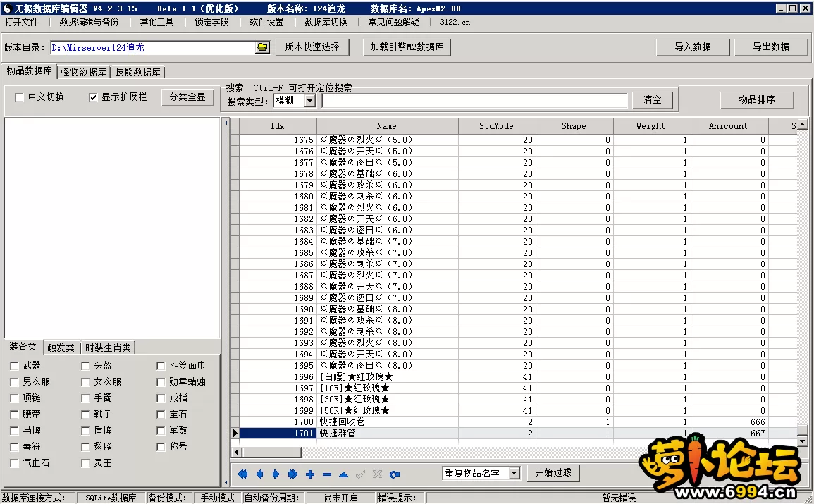This screenshot has width=814, height=504.
Task: Open 数据库切换 menu
Action: click(326, 22)
